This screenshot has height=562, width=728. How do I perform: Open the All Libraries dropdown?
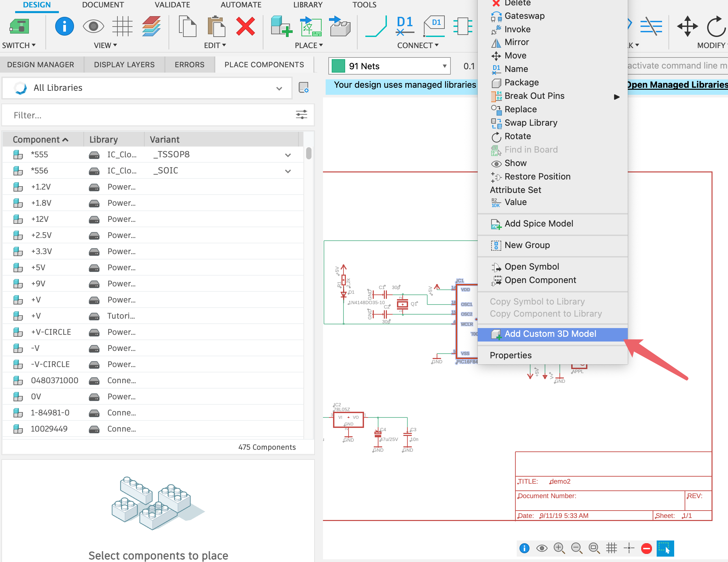[279, 88]
